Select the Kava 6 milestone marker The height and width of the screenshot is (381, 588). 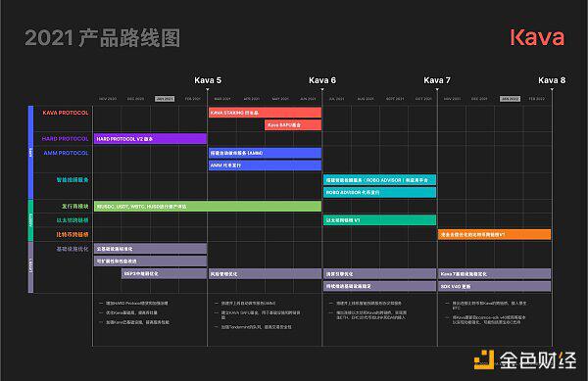(322, 80)
